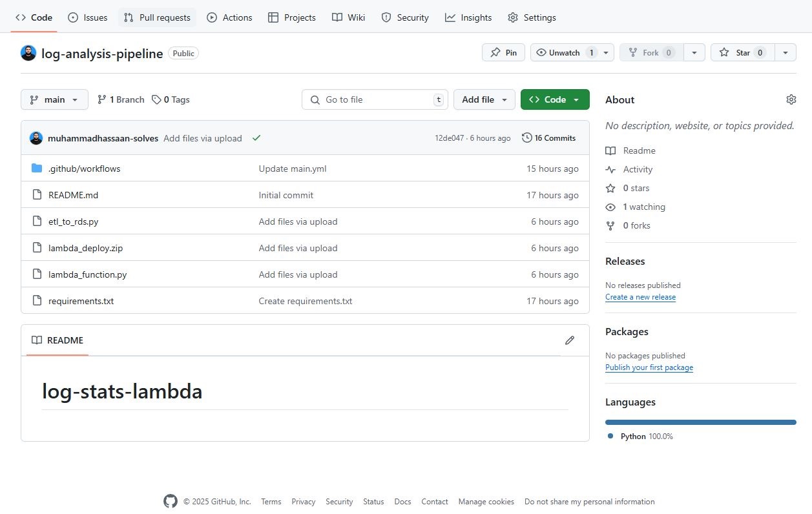Open latest commit message Add files via upload

click(203, 138)
